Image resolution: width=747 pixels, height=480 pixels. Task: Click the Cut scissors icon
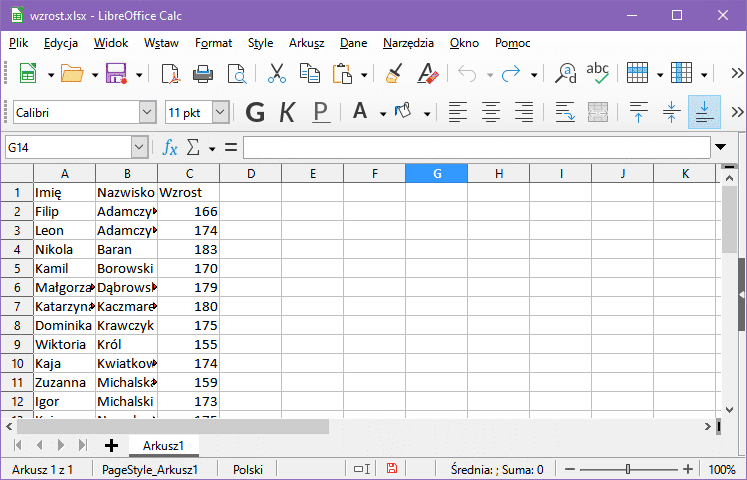click(277, 74)
